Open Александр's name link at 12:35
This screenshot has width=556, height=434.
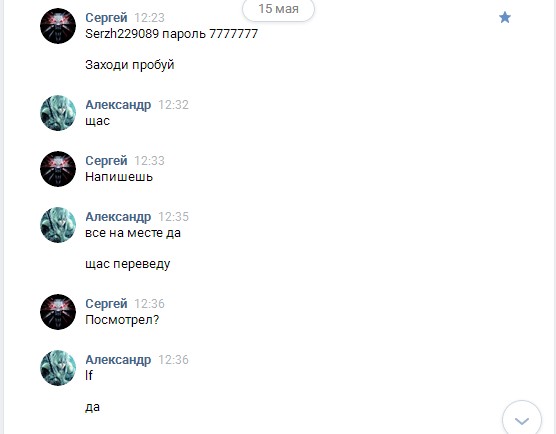click(118, 217)
